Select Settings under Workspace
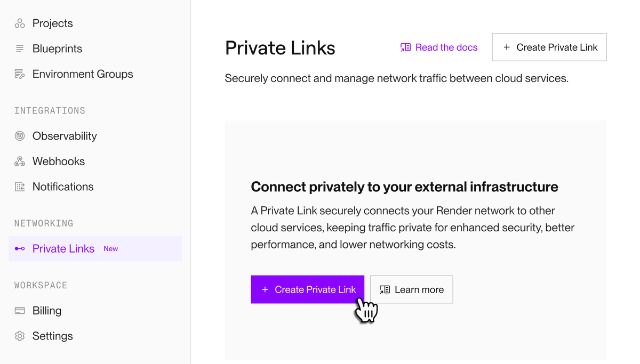 pyautogui.click(x=52, y=336)
